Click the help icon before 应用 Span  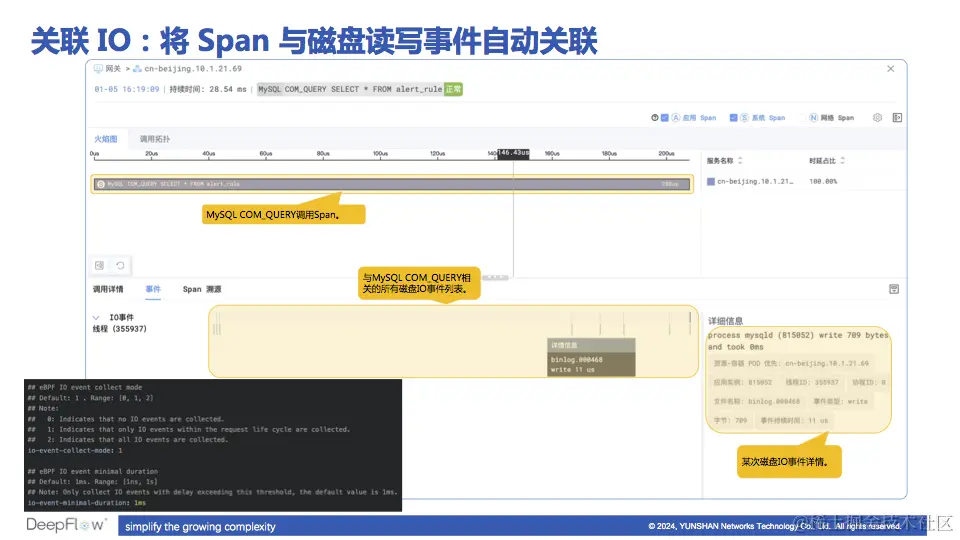pyautogui.click(x=654, y=118)
